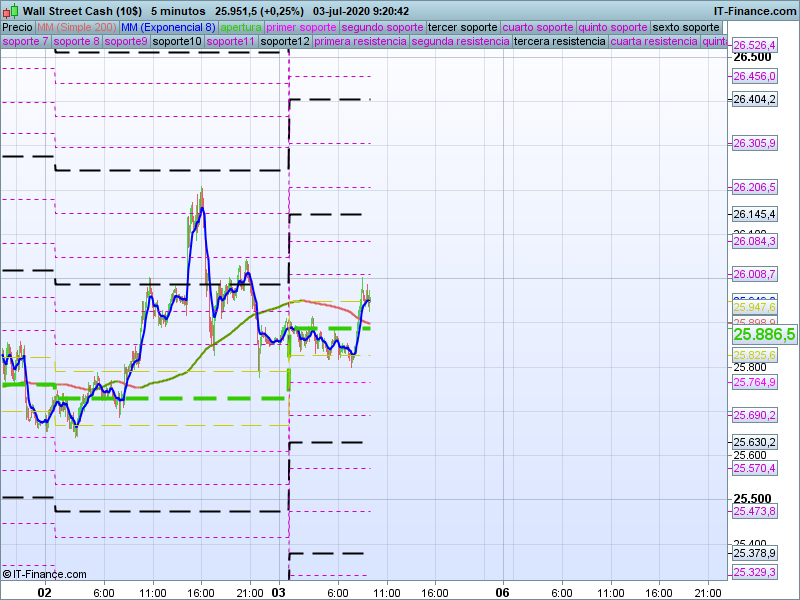Click the 'tercera resistencia' legend label

(558, 42)
